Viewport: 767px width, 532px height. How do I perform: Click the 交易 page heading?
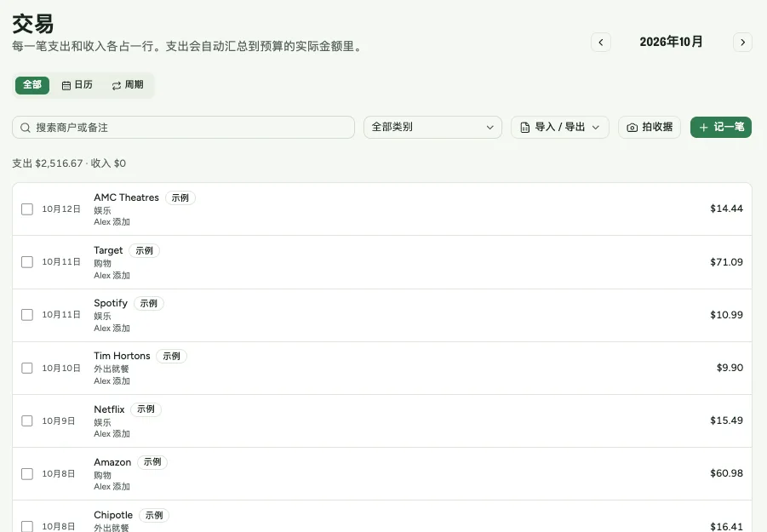(32, 24)
